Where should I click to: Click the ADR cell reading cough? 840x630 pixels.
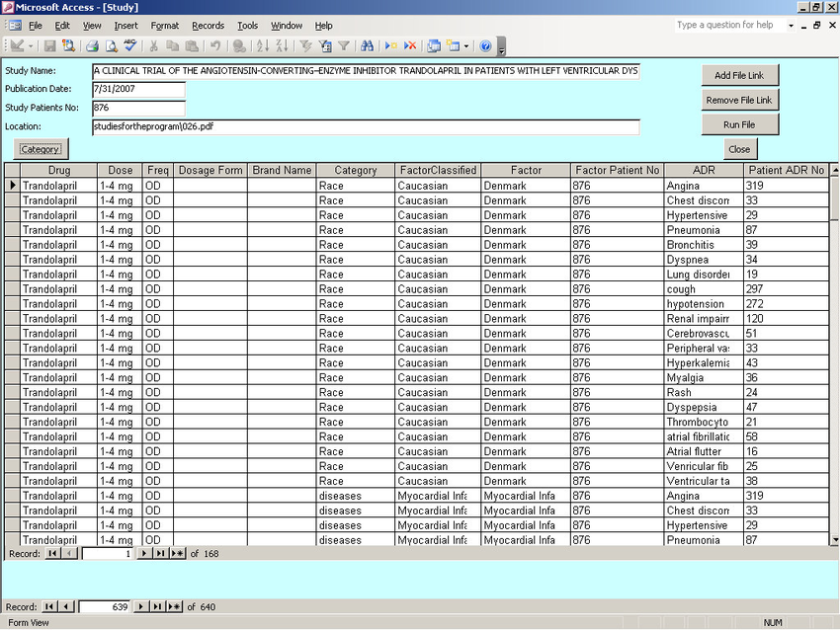(704, 289)
